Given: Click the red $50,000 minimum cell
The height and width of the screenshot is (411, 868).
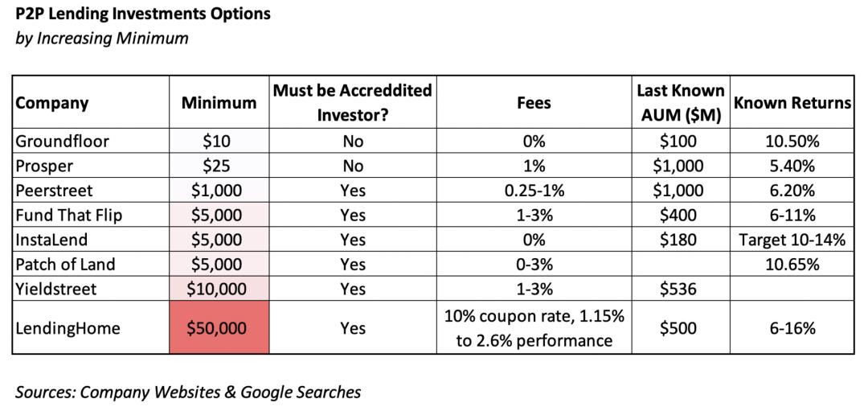Looking at the screenshot, I should coord(217,328).
